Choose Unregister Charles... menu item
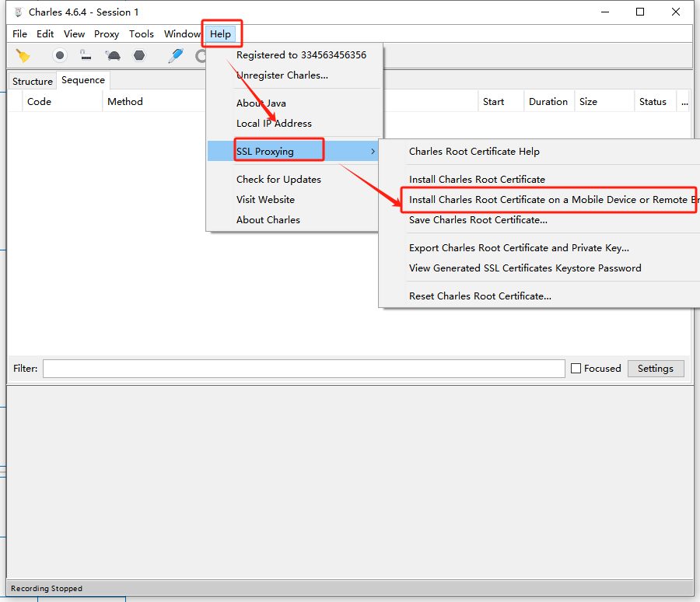This screenshot has width=700, height=602. (282, 75)
